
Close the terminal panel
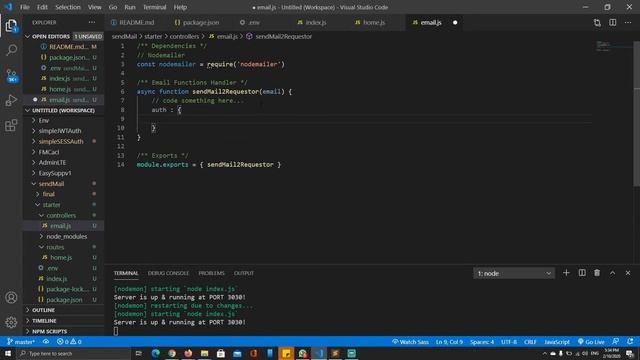point(628,273)
